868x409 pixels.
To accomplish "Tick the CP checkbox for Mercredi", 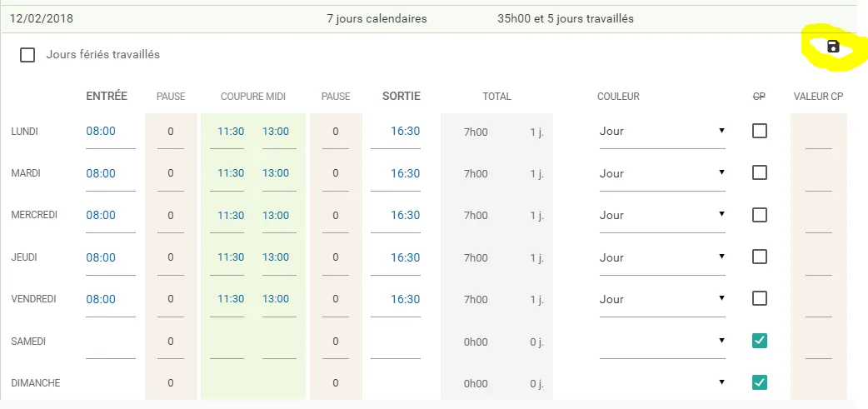I will [x=760, y=215].
